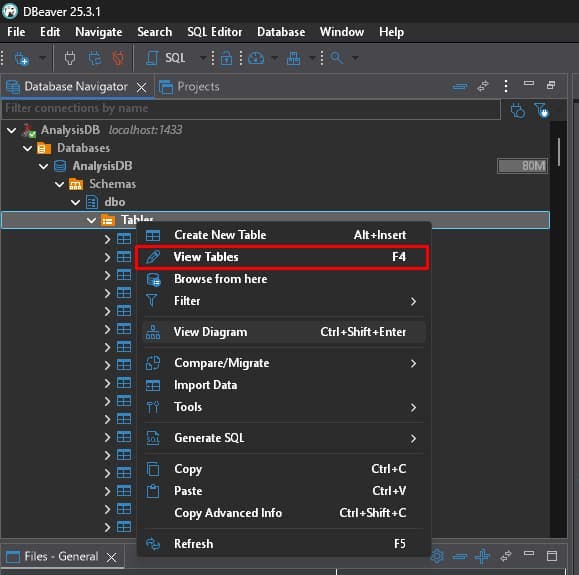Select the Databases folder in the tree
Image resolution: width=579 pixels, height=575 pixels.
coord(83,148)
